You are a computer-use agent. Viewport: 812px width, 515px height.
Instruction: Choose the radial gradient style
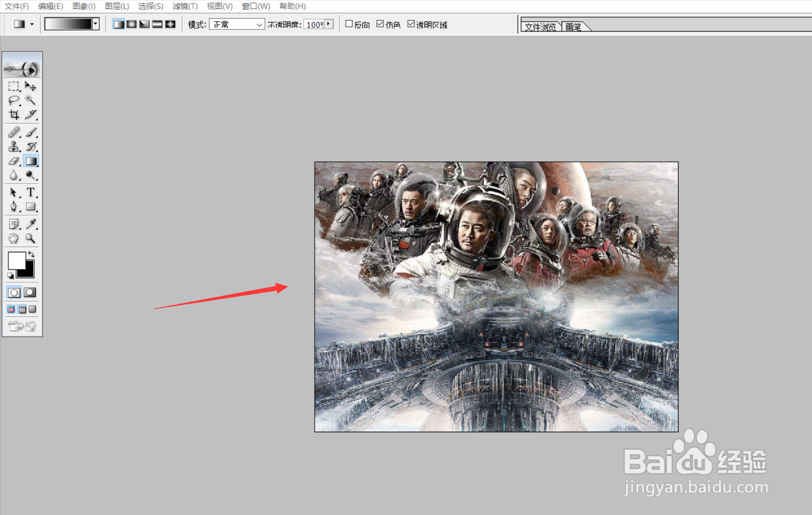pos(131,24)
